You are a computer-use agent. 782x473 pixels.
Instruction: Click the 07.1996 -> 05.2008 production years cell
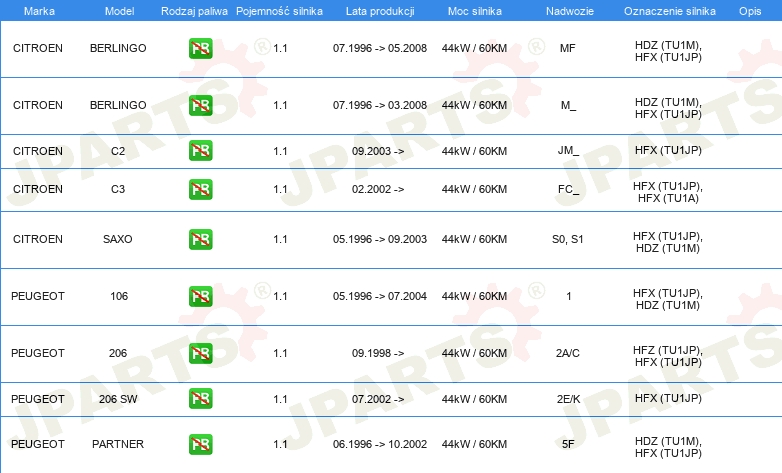point(380,48)
